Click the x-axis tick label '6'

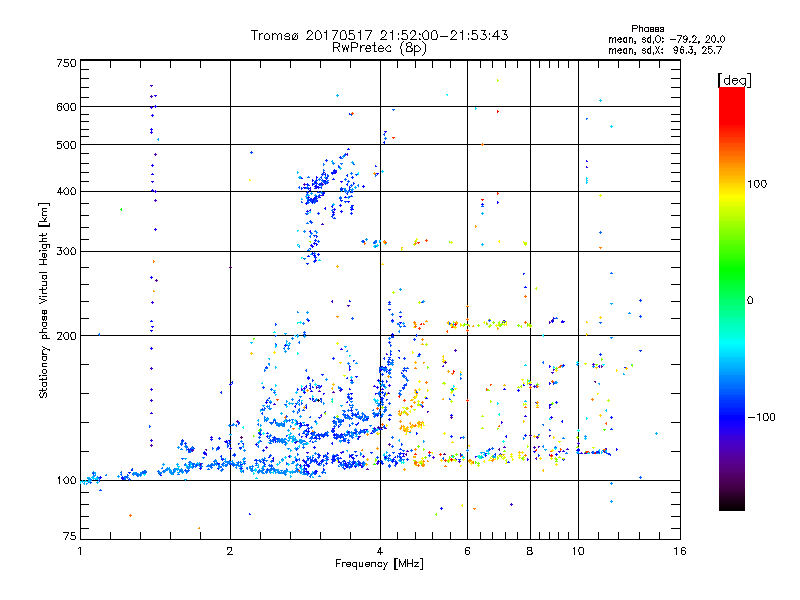(x=467, y=551)
